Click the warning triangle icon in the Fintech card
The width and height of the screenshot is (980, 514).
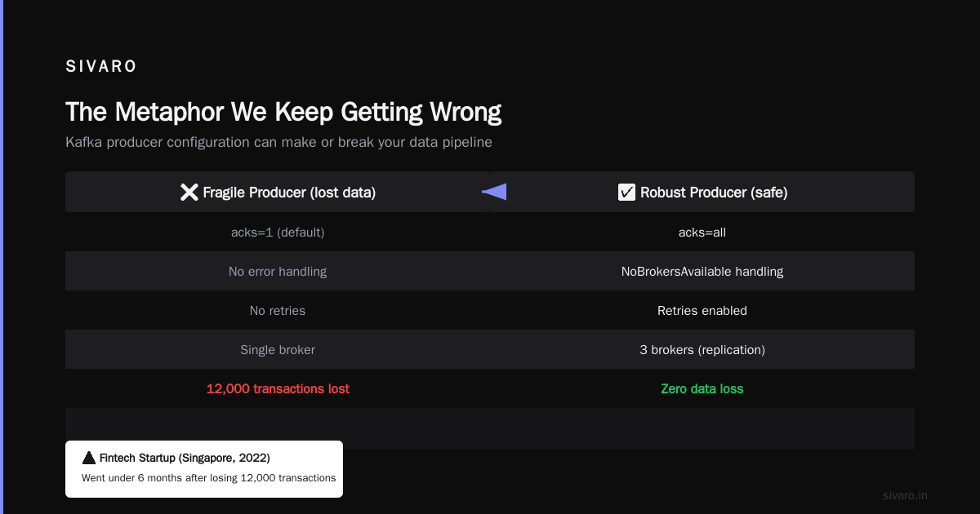point(89,458)
